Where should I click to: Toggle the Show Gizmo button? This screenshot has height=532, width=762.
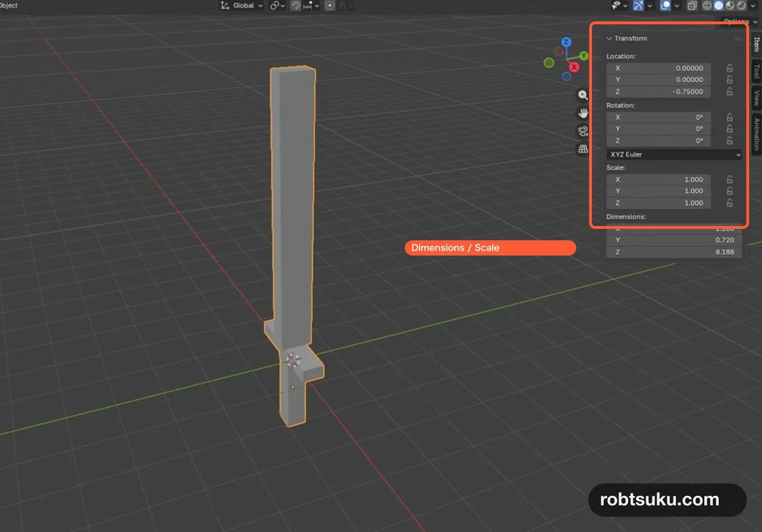(638, 6)
